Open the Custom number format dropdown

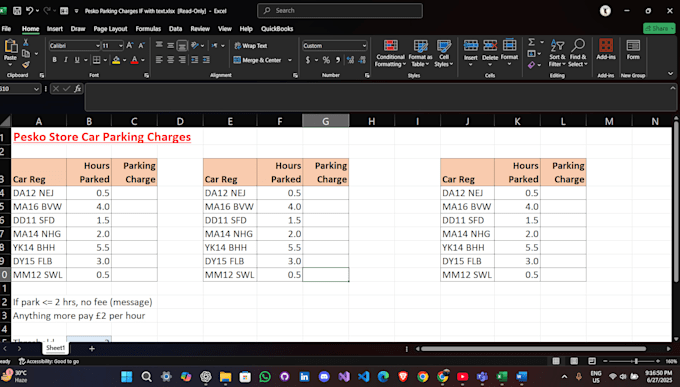[x=363, y=46]
